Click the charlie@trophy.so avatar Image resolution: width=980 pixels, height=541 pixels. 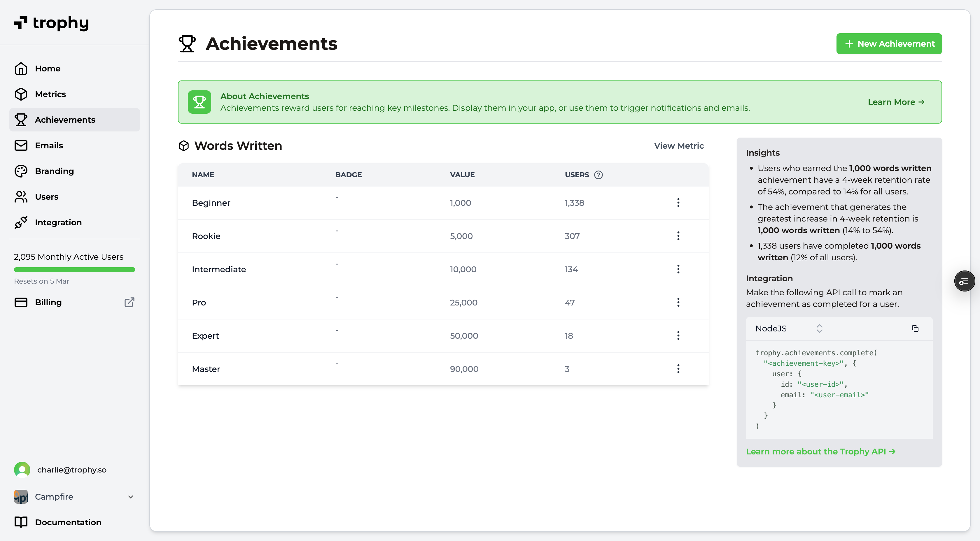pyautogui.click(x=22, y=470)
